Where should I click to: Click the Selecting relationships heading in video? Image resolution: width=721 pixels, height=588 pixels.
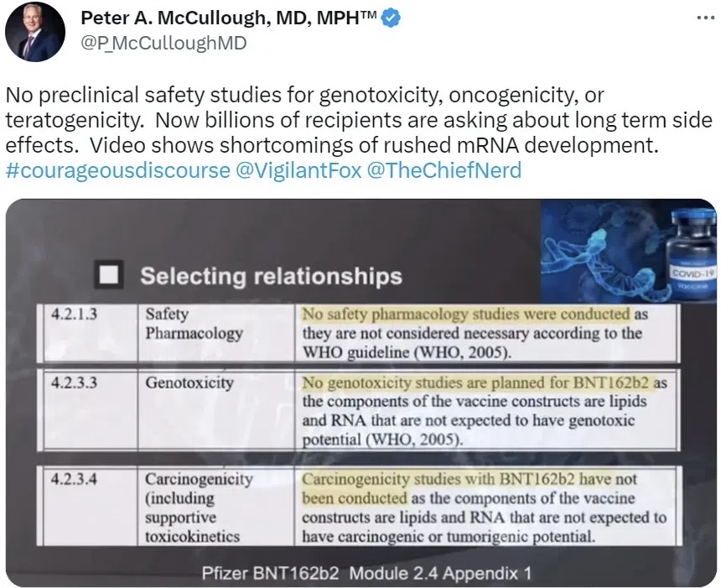(271, 276)
